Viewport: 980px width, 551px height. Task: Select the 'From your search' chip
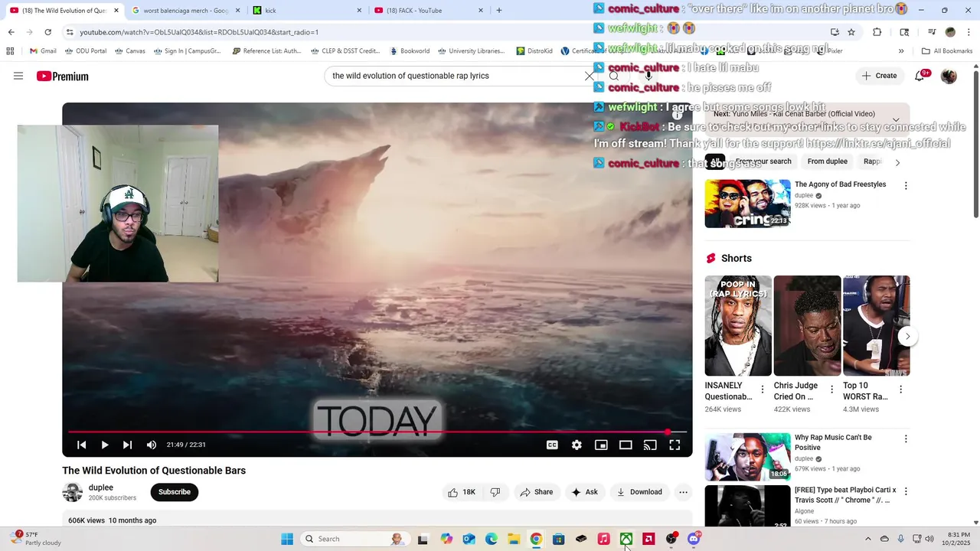pos(763,161)
